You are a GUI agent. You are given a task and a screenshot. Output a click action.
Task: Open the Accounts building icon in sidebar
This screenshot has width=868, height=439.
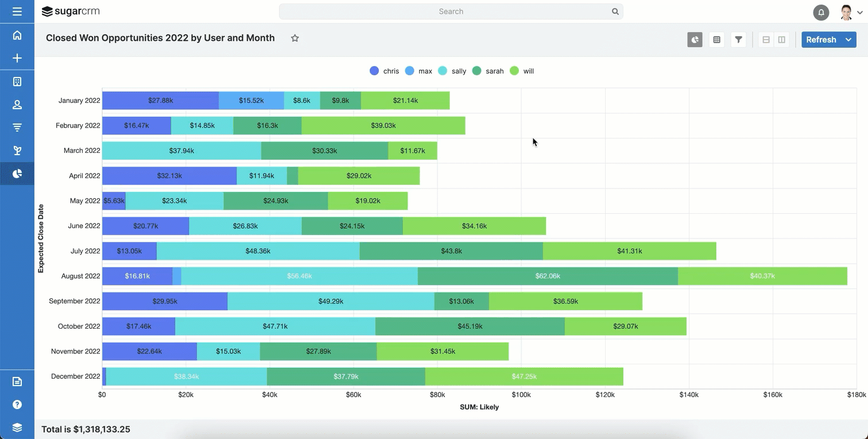17,82
